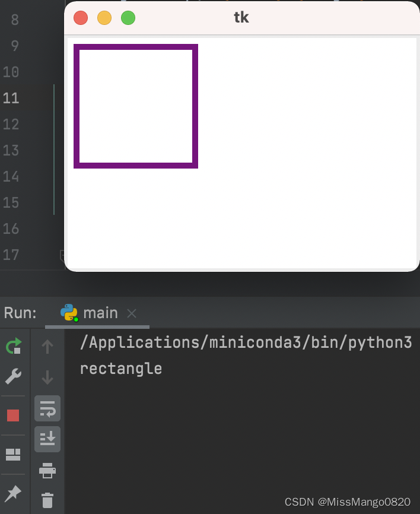The width and height of the screenshot is (420, 514).
Task: Print the console output
Action: tap(47, 471)
